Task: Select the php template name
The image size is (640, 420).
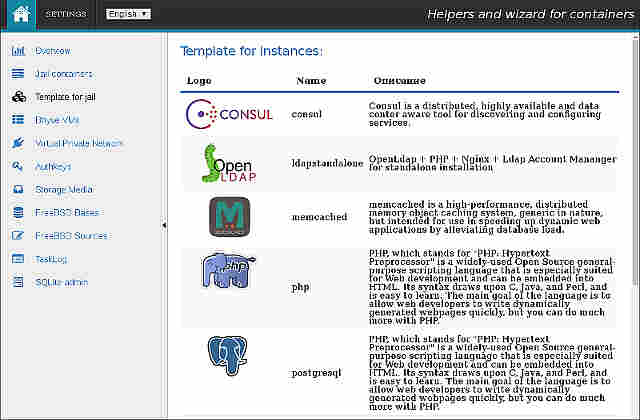Action: pyautogui.click(x=300, y=287)
